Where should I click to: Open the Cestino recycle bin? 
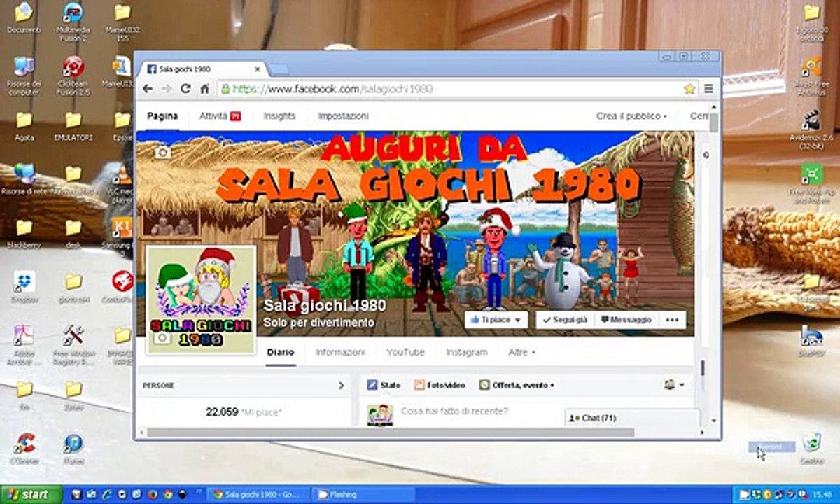(x=811, y=449)
